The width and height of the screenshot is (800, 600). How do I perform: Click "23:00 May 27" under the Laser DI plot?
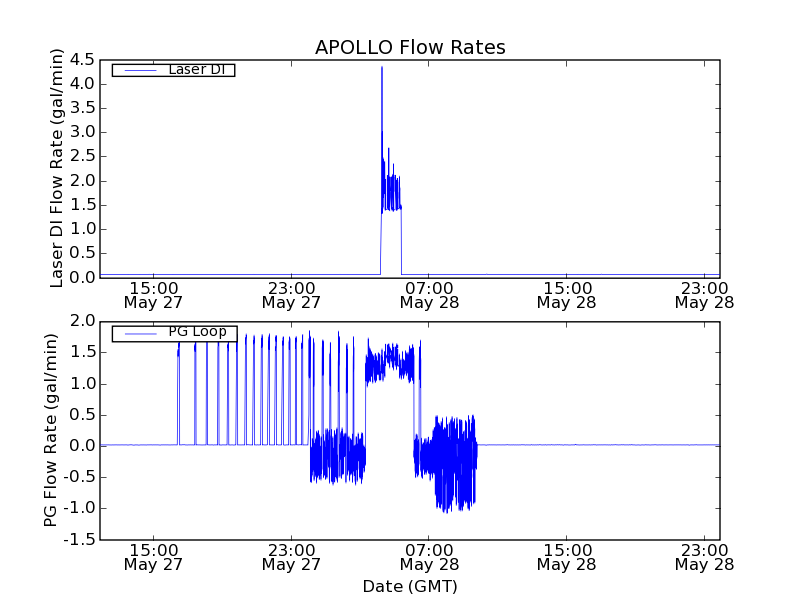pyautogui.click(x=291, y=295)
